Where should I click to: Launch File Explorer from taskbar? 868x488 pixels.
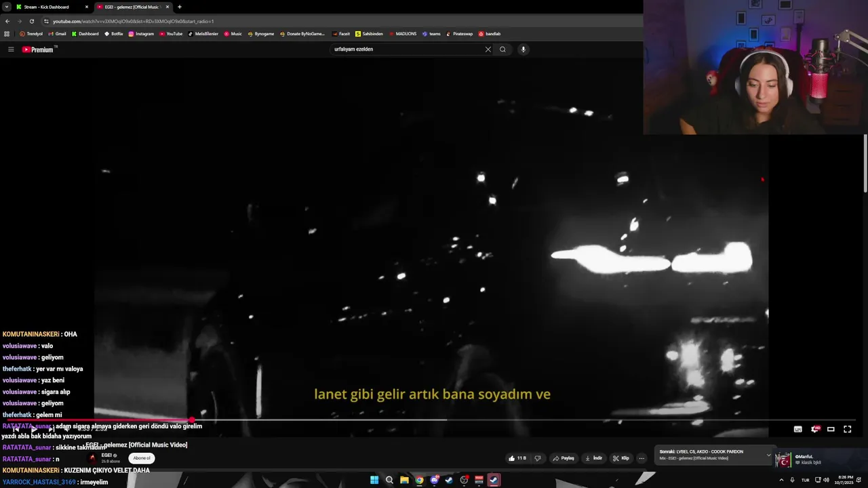point(404,480)
